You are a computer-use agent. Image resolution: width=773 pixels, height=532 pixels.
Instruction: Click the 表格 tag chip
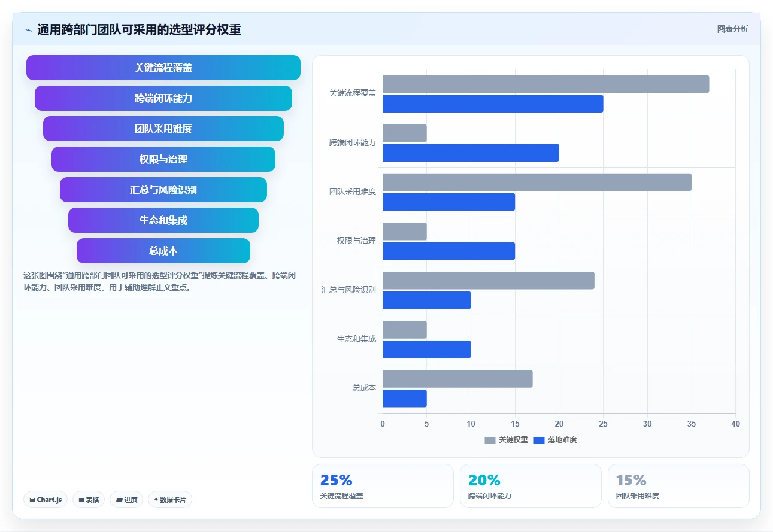(89, 500)
